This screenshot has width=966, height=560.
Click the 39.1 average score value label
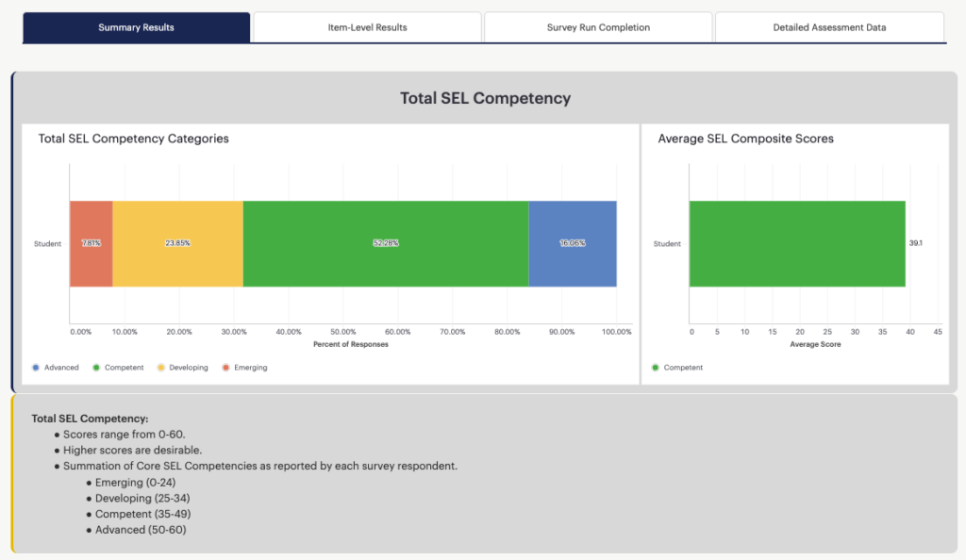[916, 243]
